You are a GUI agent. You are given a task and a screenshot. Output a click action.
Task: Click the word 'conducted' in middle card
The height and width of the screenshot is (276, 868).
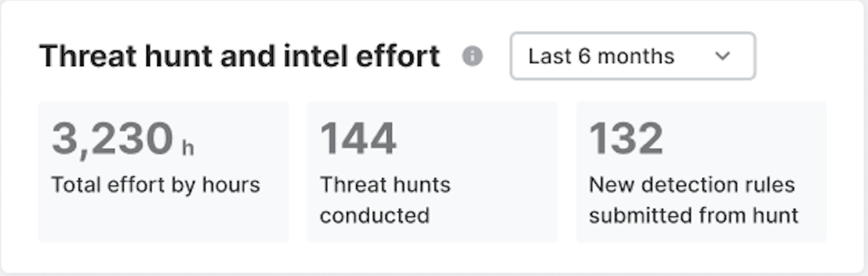click(x=375, y=215)
